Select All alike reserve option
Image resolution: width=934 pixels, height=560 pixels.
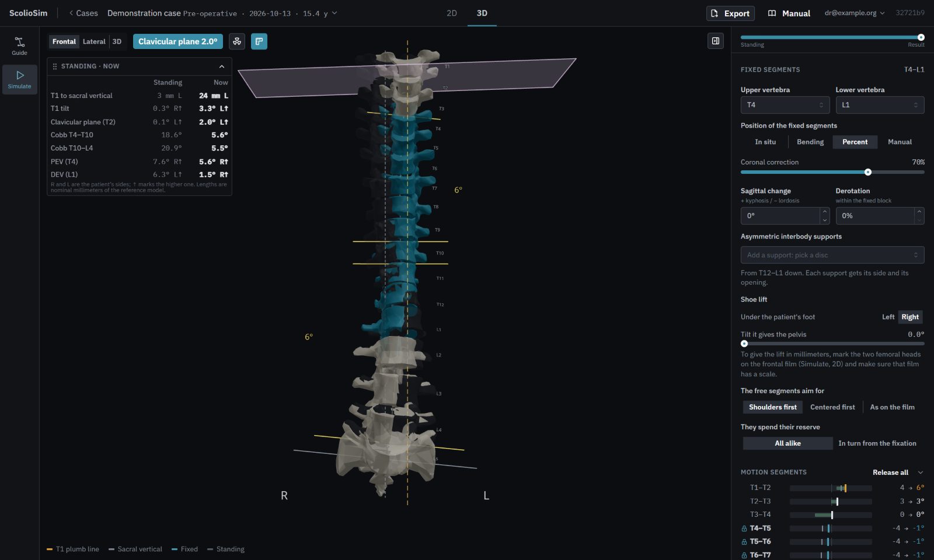pos(787,443)
